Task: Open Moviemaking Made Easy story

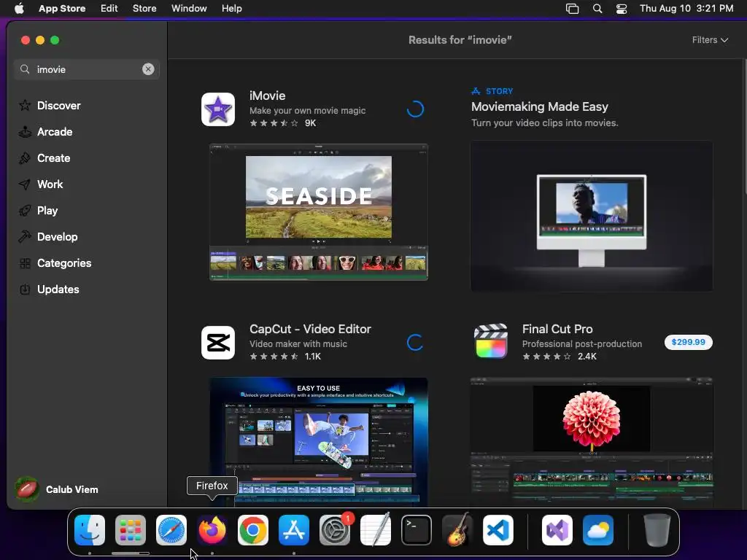Action: point(539,106)
